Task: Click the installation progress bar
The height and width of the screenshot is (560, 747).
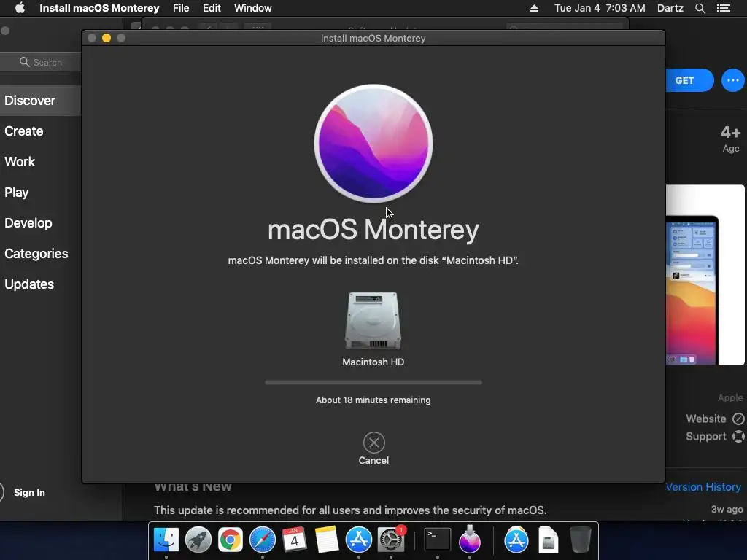Action: (x=373, y=382)
